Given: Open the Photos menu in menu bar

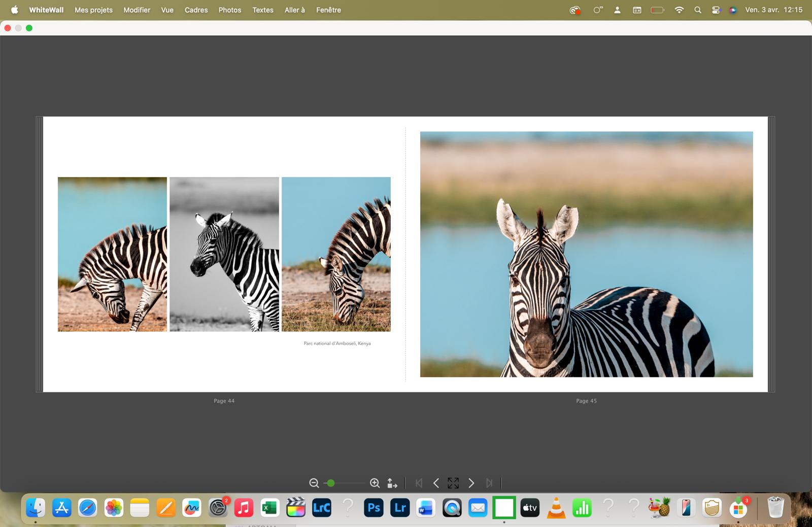Looking at the screenshot, I should (230, 10).
